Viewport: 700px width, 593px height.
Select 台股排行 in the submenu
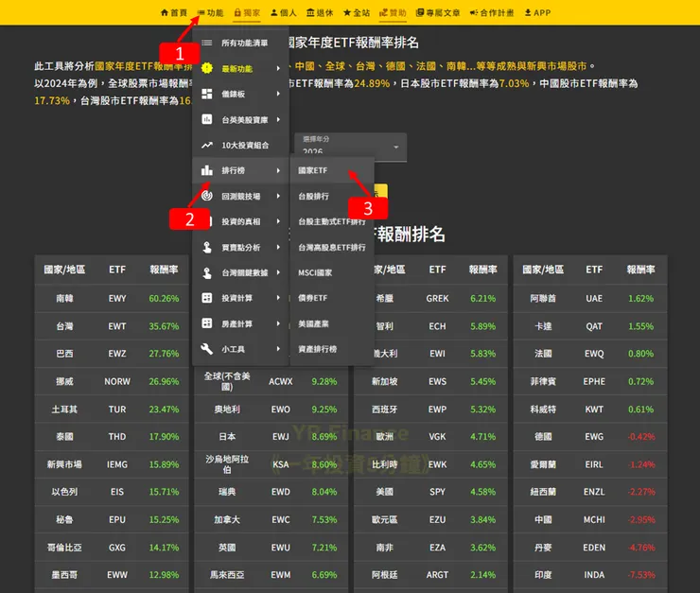332,196
